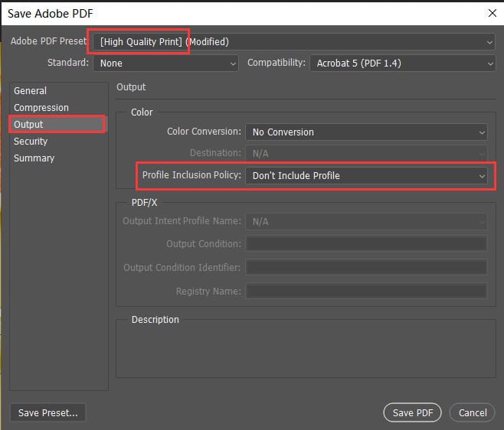
Task: Click the chevron arrow of Compatibility dropdown
Action: [490, 64]
